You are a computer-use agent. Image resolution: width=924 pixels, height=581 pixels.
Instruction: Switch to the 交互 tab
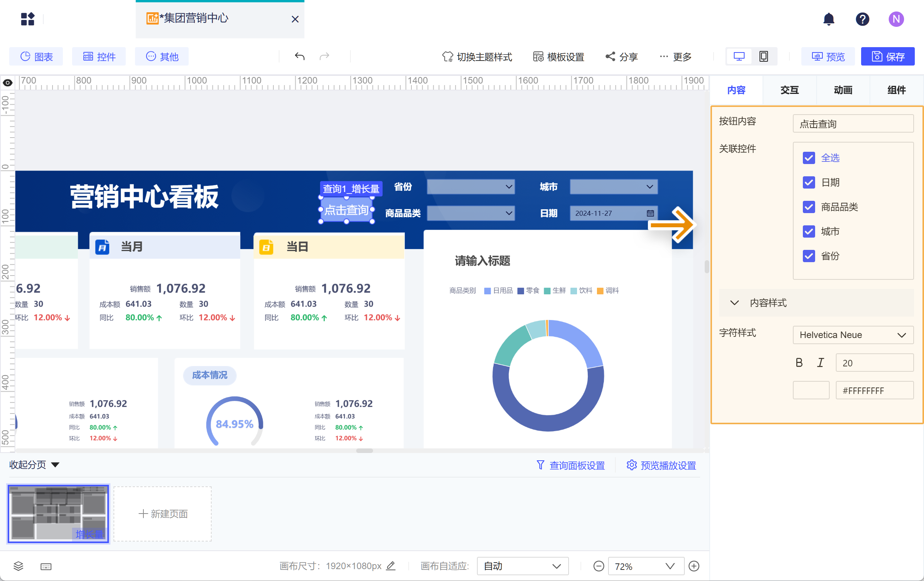click(789, 90)
